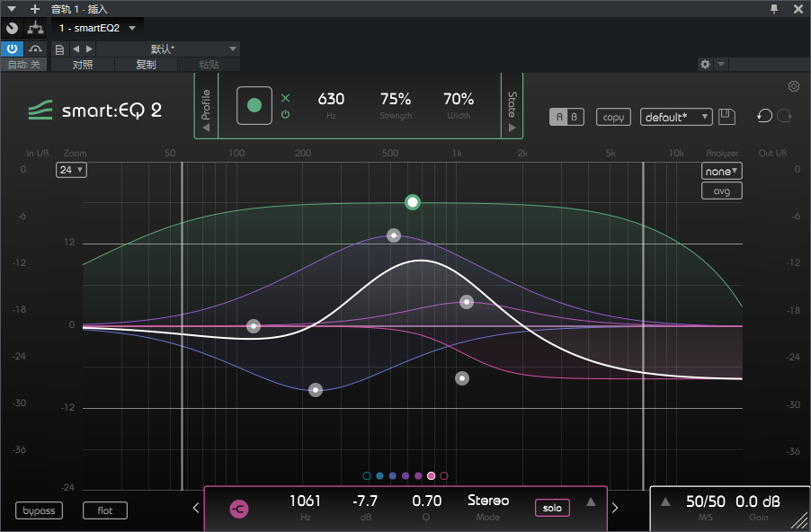Edit the 1061 Hz frequency value
Screen dimensions: 811x532
[x=305, y=501]
